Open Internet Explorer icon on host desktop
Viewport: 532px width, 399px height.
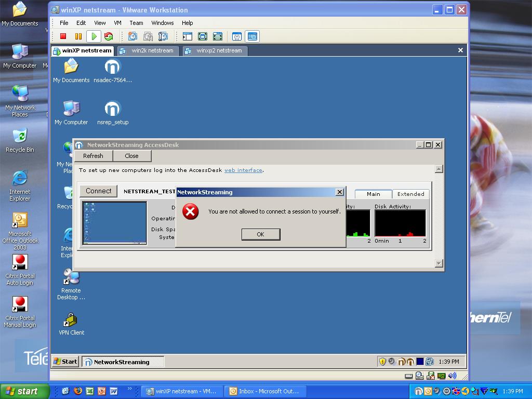point(20,186)
